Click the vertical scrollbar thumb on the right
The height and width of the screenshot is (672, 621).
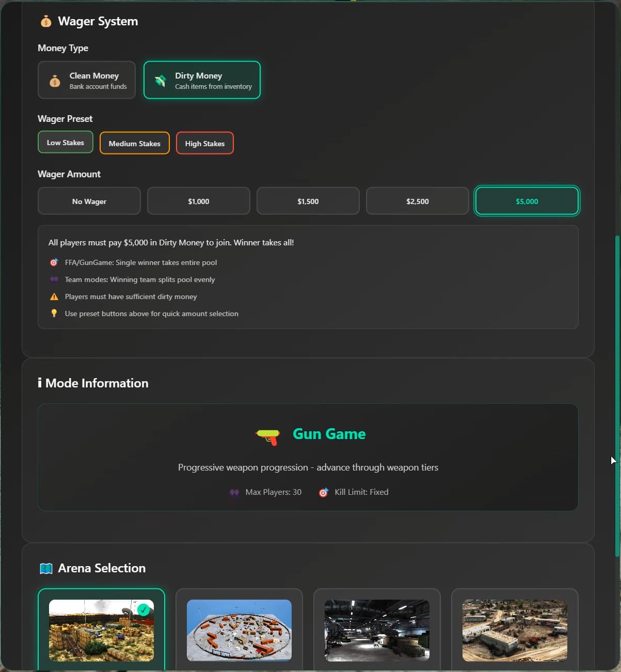(x=617, y=395)
